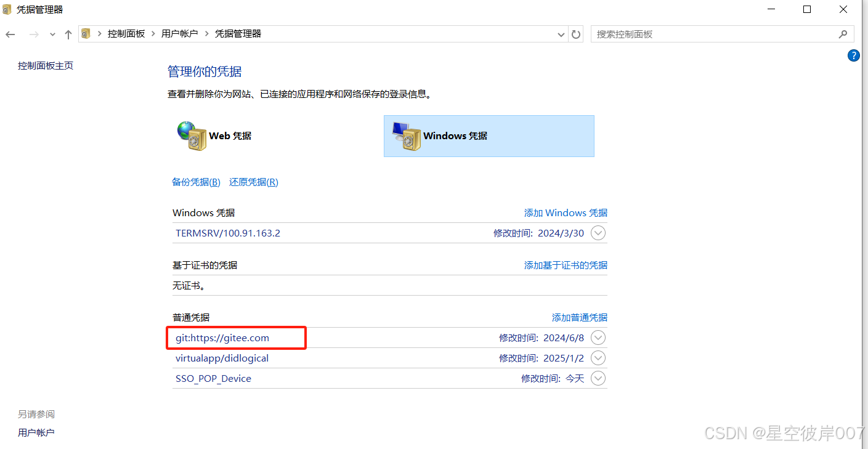
Task: Expand the TERMSRV/100.91.163.2 credential chevron
Action: pos(598,233)
